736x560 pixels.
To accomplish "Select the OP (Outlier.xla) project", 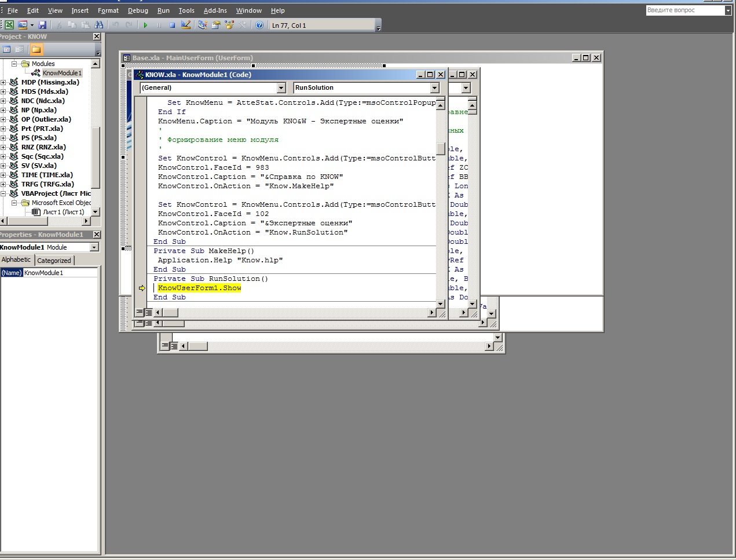I will 46,119.
